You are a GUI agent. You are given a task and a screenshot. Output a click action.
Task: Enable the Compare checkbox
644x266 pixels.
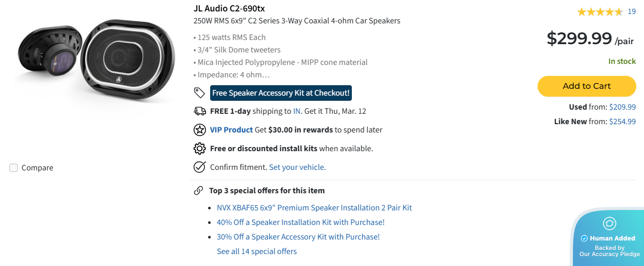coord(14,168)
